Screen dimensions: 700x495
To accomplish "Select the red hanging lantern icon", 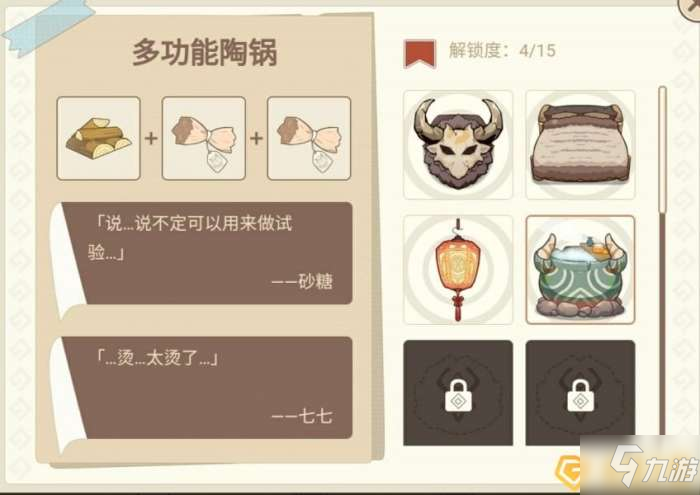I will coord(458,270).
